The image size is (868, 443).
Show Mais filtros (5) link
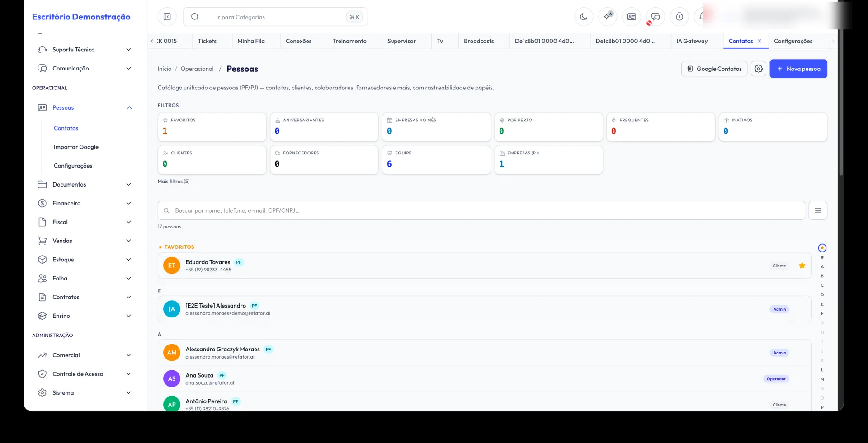tap(174, 182)
